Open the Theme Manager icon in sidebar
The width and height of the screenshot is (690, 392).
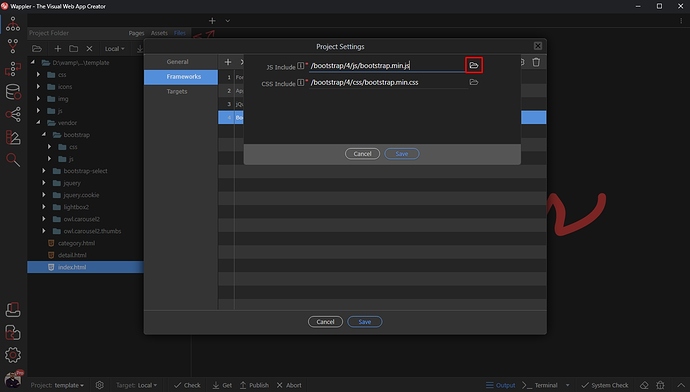[13, 137]
